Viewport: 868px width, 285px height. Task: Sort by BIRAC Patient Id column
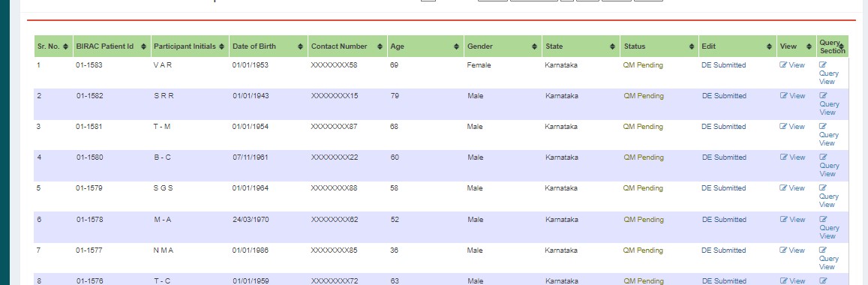coord(112,46)
